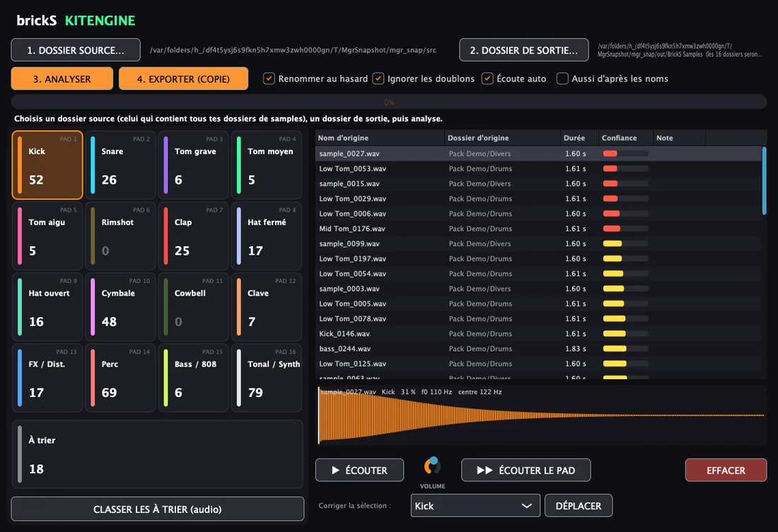Select the Hat ouvert pad

47,307
